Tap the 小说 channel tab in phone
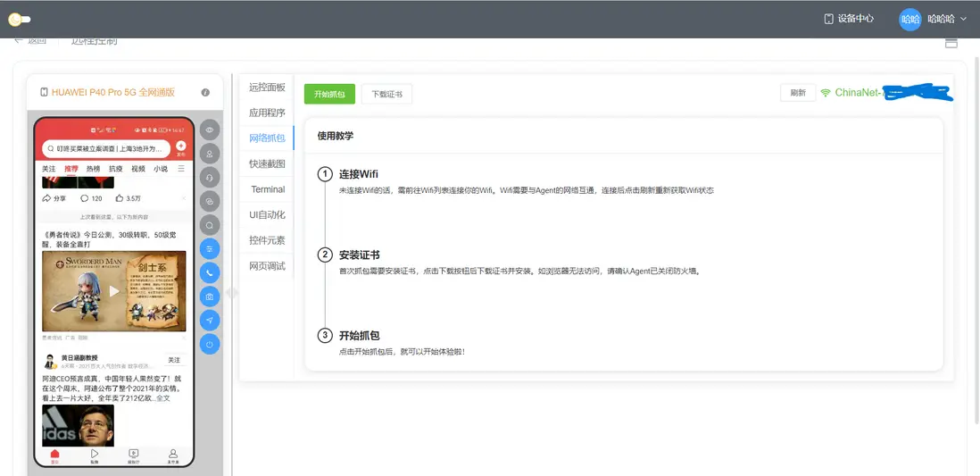 click(x=161, y=169)
